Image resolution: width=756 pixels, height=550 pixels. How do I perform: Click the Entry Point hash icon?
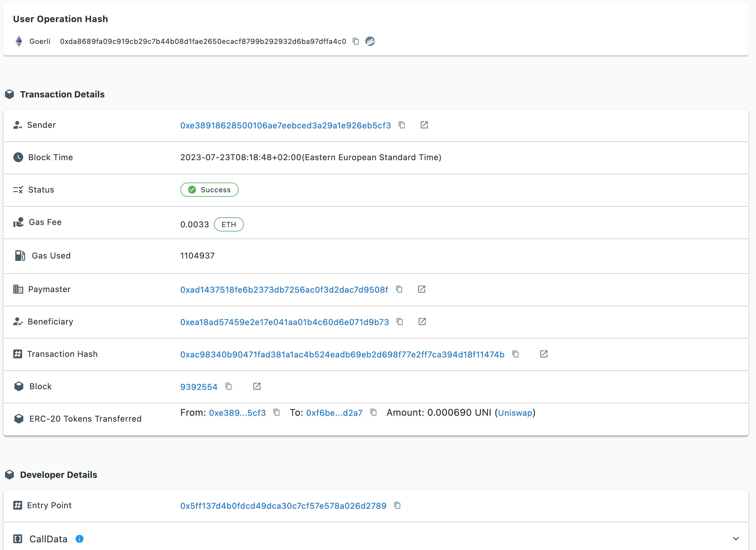click(x=18, y=505)
